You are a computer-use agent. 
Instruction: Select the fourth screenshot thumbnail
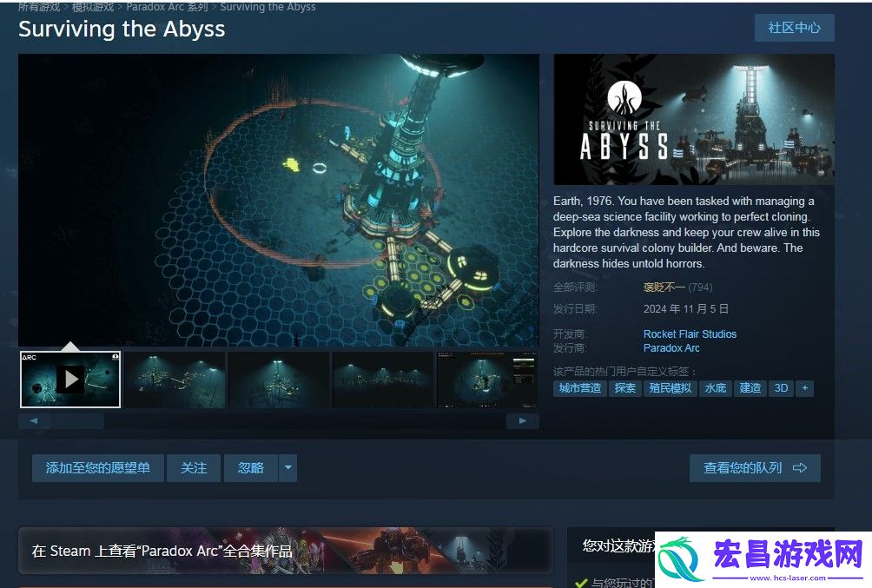pos(383,380)
